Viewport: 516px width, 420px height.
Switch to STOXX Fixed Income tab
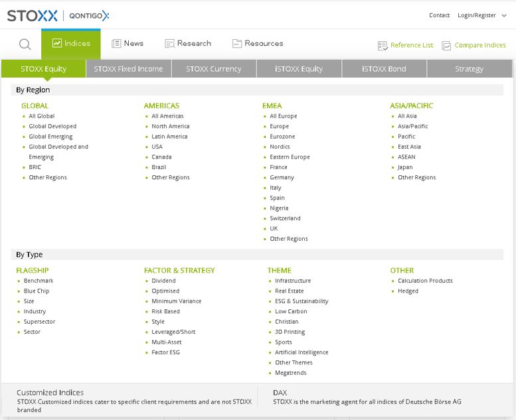pos(128,69)
